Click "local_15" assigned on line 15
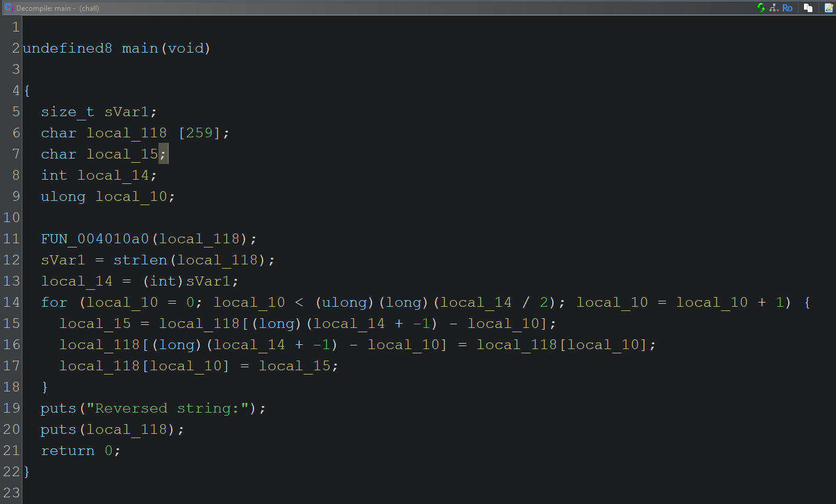The width and height of the screenshot is (836, 504). pyautogui.click(x=95, y=324)
